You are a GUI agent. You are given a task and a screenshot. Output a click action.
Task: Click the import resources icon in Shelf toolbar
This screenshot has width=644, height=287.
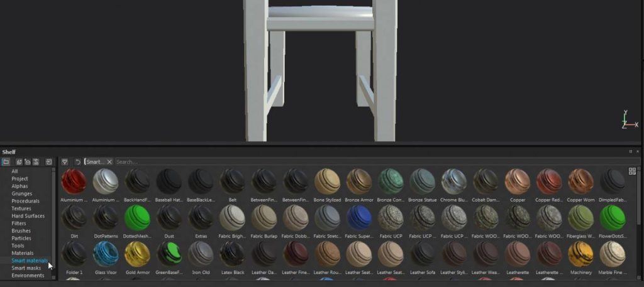[x=49, y=162]
